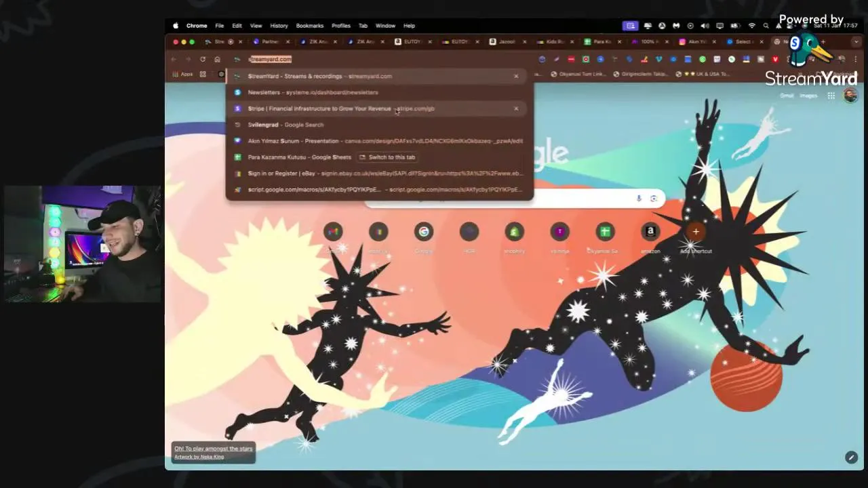This screenshot has height=488, width=868.
Task: Open the History menu
Action: click(x=279, y=26)
